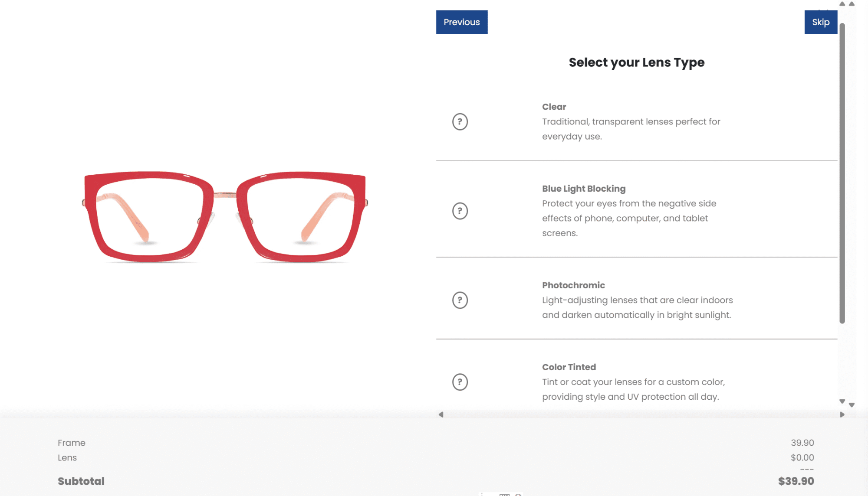Click the inner scroll-up arrow beside Skip

pos(842,4)
